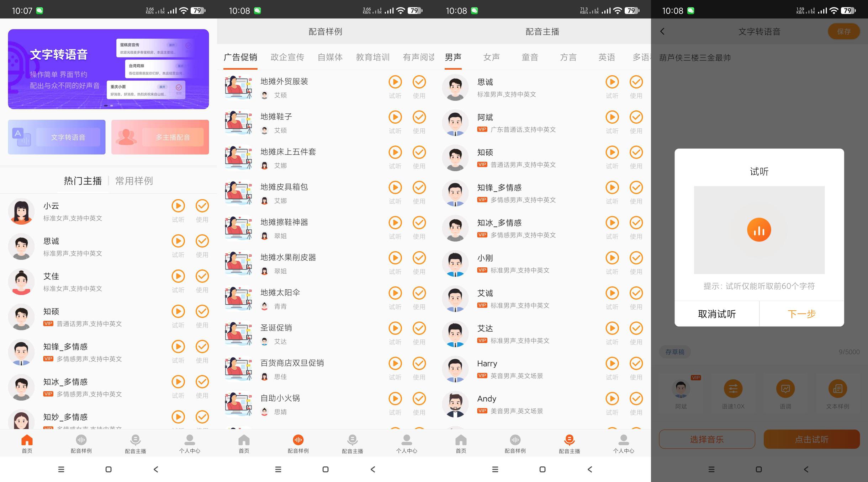Change the 阿斌 voice avatar

pos(681,389)
